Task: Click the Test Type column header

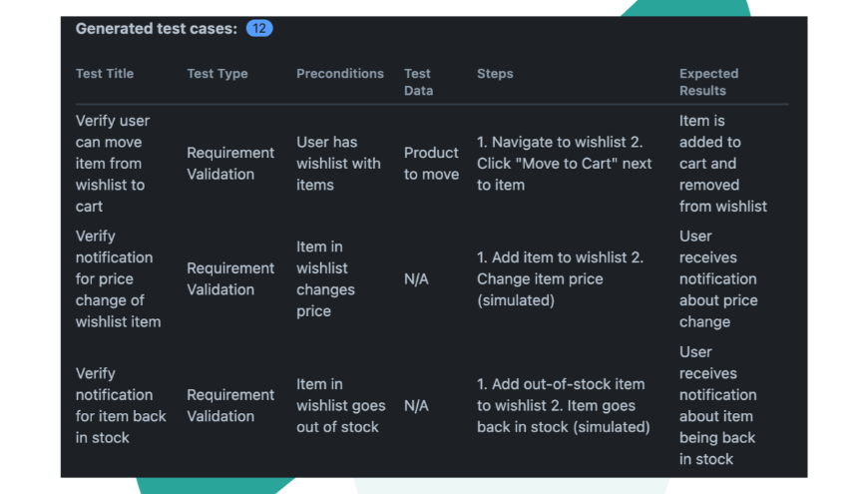Action: point(217,74)
